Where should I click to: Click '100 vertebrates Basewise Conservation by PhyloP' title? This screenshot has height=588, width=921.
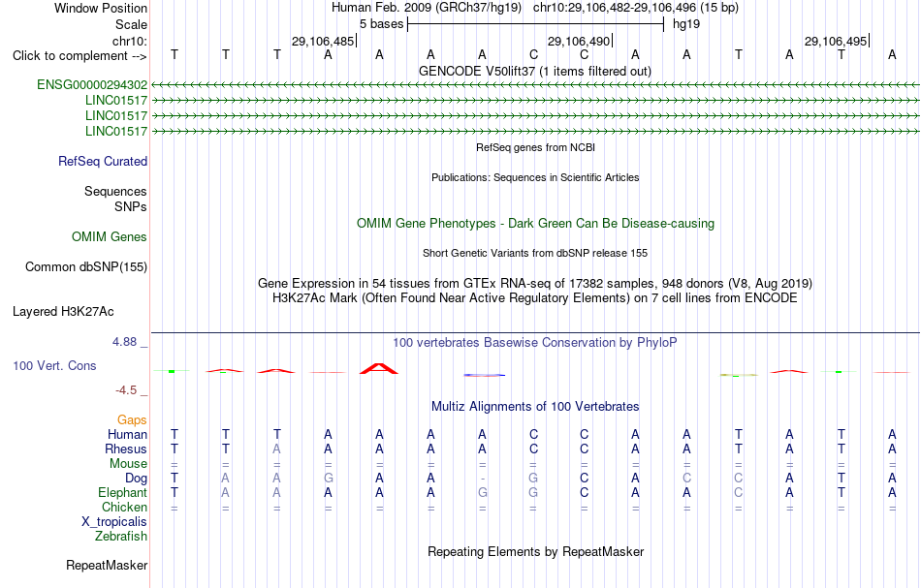click(x=535, y=342)
